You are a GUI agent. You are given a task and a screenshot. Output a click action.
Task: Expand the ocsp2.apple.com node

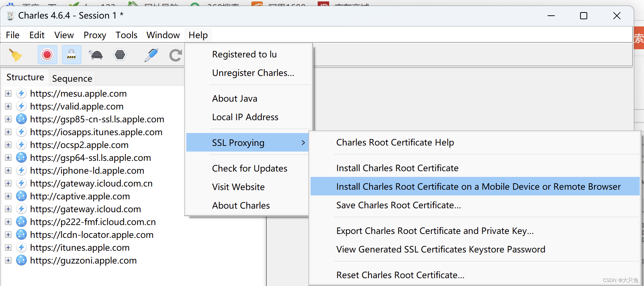(x=8, y=145)
